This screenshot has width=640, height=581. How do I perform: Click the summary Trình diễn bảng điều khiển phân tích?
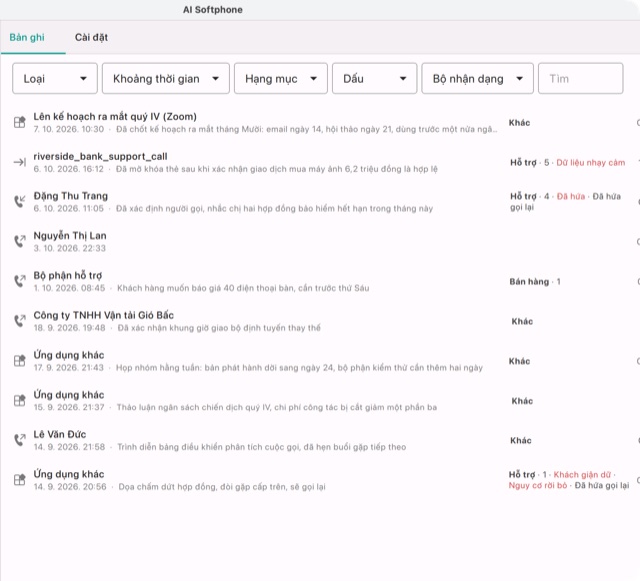tap(262, 447)
